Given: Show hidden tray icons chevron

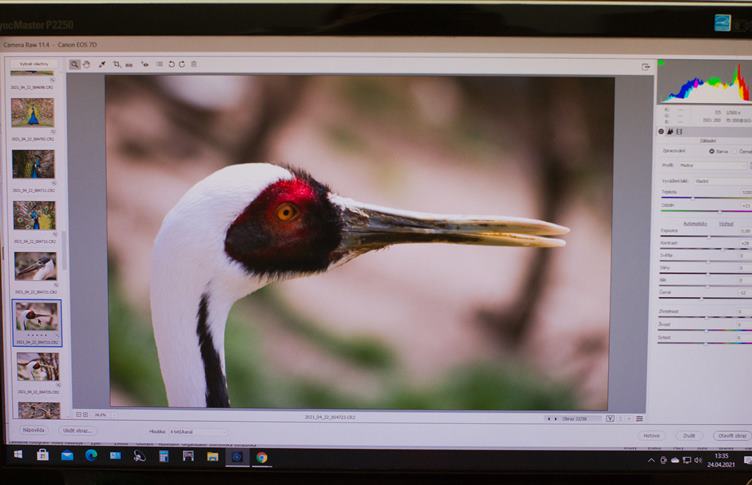Looking at the screenshot, I should (651, 461).
